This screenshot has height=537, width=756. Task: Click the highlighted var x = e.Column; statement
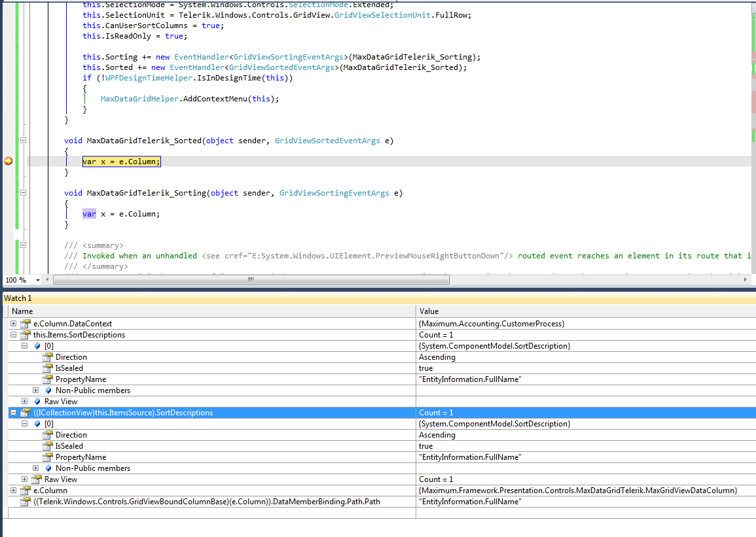[x=121, y=162]
